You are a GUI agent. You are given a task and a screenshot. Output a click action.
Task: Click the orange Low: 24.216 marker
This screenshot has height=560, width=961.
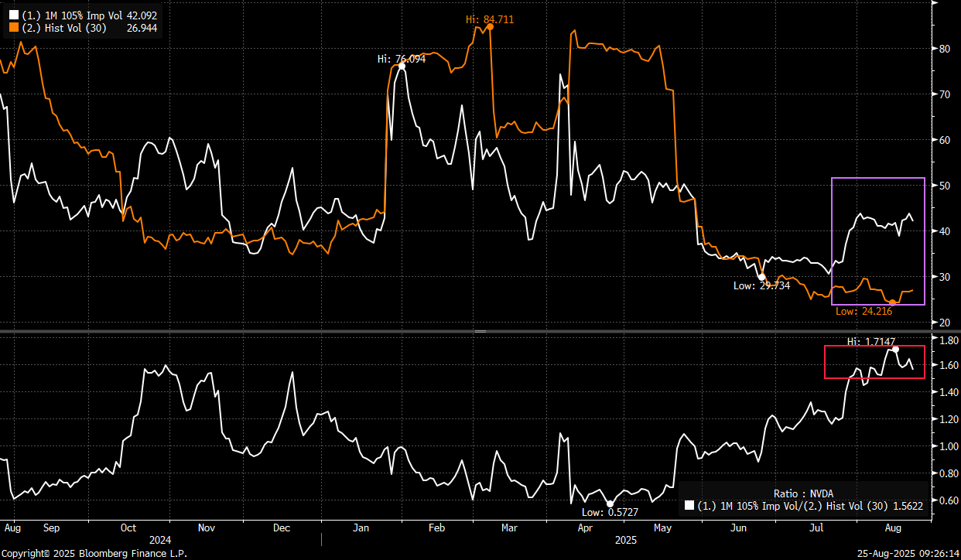[892, 302]
